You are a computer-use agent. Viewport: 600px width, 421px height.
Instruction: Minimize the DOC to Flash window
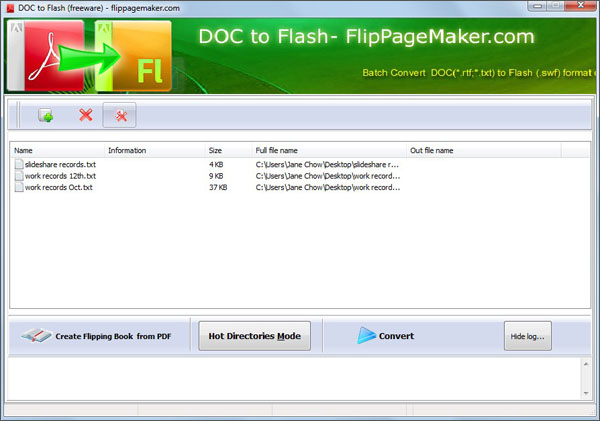[x=538, y=6]
